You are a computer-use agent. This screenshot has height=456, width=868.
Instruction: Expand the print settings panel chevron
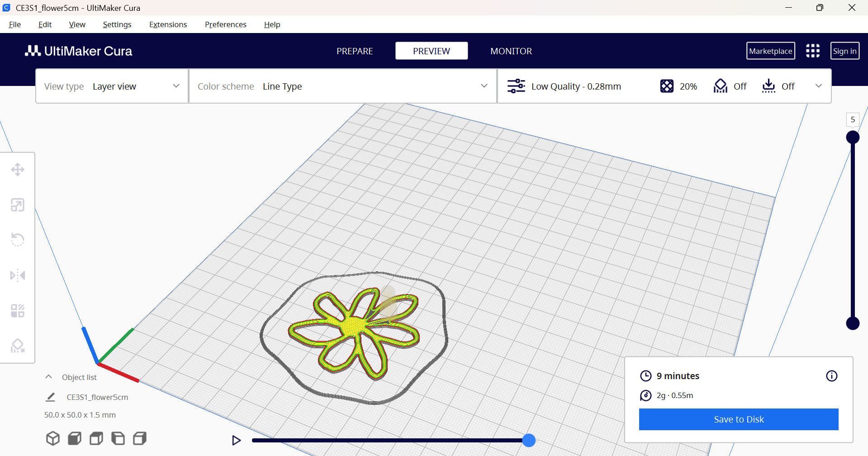tap(818, 86)
